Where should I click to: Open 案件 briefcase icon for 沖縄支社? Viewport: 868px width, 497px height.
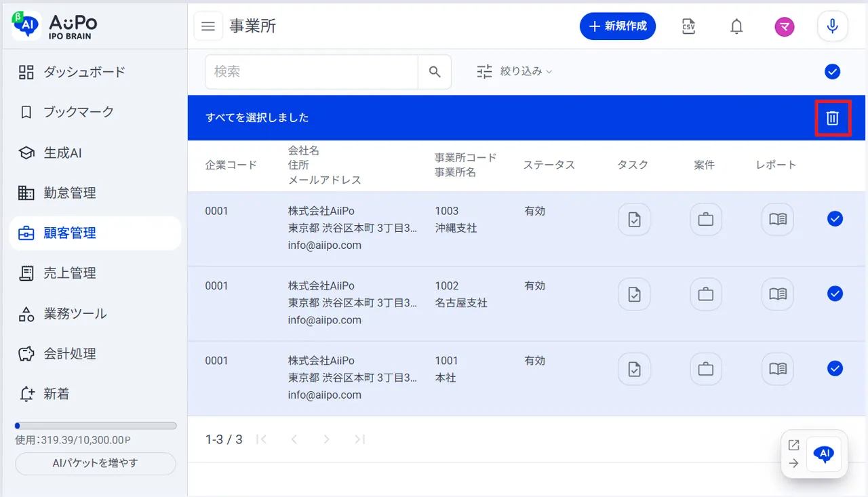706,220
